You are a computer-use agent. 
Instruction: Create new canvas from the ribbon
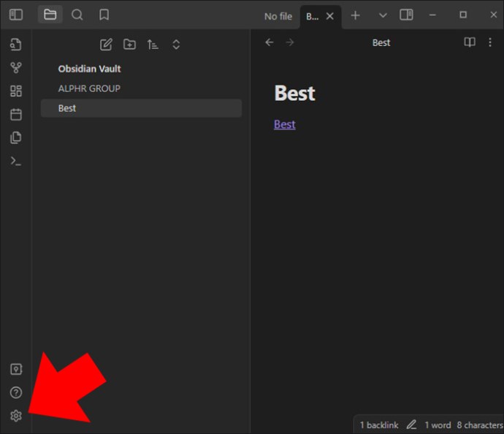click(x=16, y=91)
